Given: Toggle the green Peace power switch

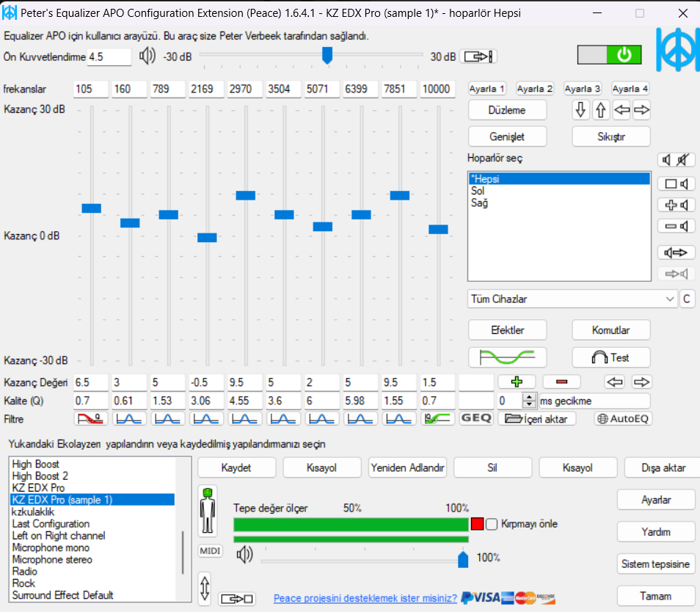Looking at the screenshot, I should click(609, 55).
